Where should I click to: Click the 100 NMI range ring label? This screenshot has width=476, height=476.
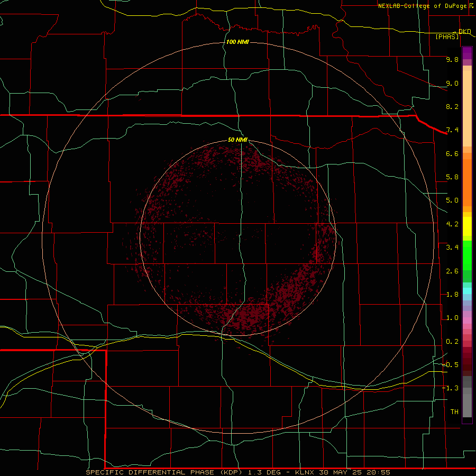click(x=237, y=42)
